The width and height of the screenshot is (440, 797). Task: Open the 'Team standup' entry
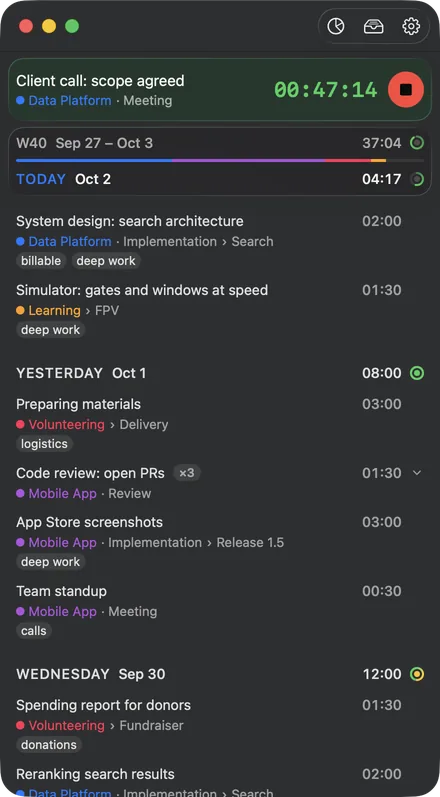(x=61, y=591)
